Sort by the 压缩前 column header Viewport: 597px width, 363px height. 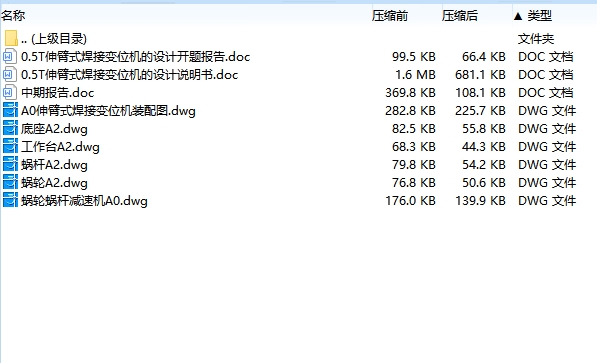coord(389,16)
